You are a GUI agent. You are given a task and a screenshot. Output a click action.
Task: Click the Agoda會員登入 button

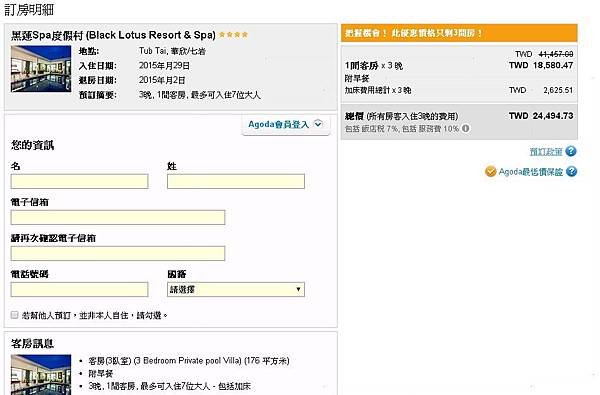point(286,124)
